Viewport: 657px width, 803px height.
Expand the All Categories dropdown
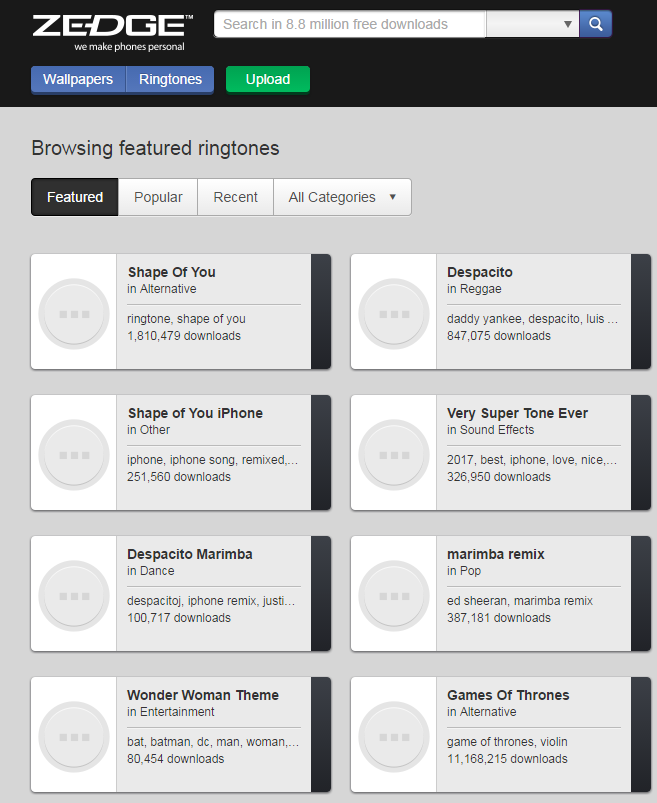click(x=342, y=197)
